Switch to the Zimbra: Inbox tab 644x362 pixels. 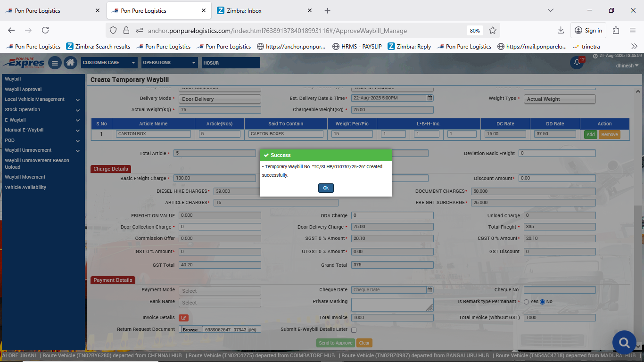click(x=259, y=10)
